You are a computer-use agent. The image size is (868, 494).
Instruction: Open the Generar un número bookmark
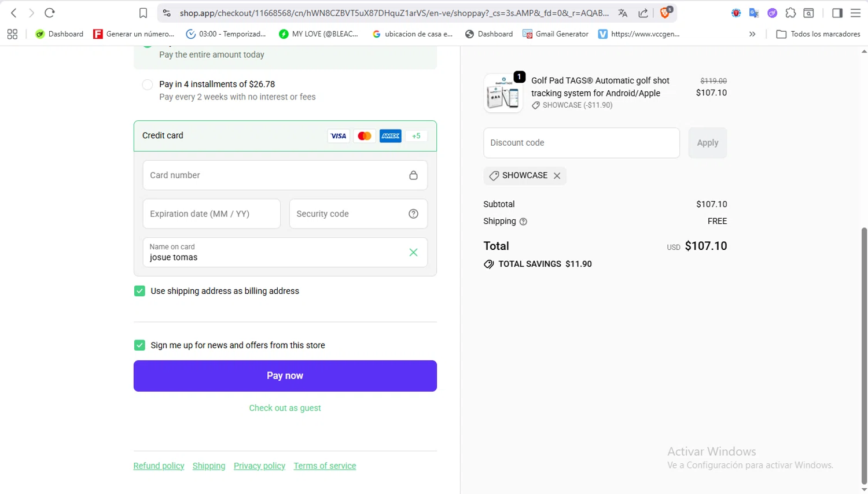coord(134,34)
